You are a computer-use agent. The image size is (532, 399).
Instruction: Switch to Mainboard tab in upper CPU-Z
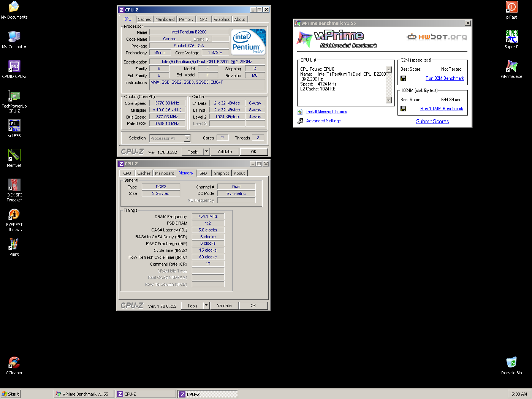click(x=165, y=19)
